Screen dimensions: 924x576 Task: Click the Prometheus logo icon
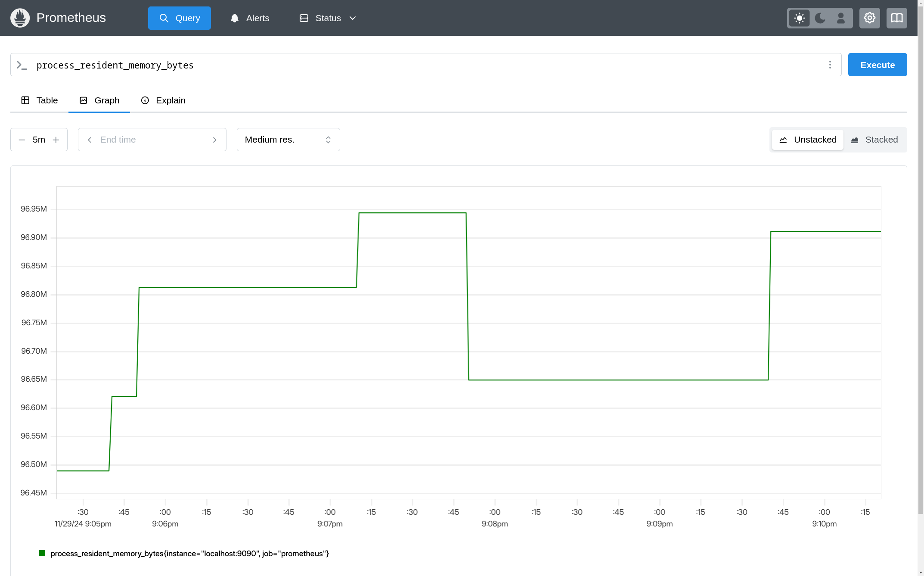click(20, 18)
